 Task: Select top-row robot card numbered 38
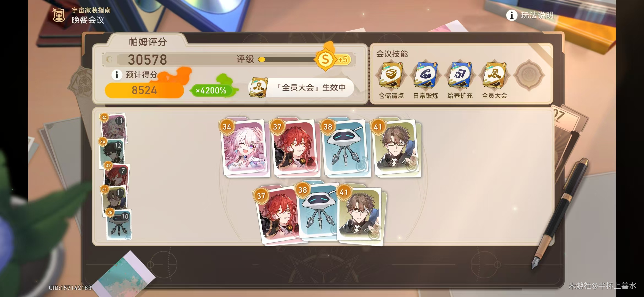tap(346, 147)
